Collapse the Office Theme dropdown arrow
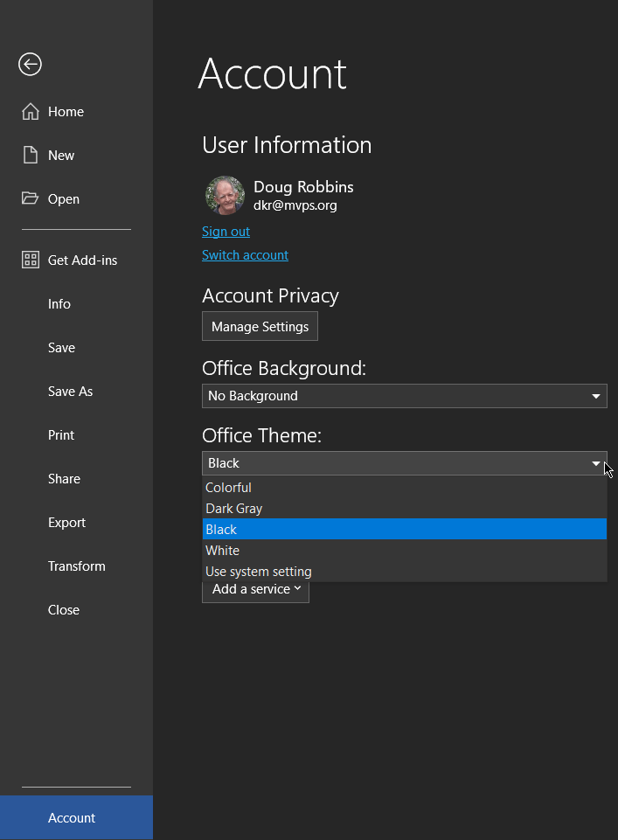Screen dimensions: 618x840 (596, 463)
